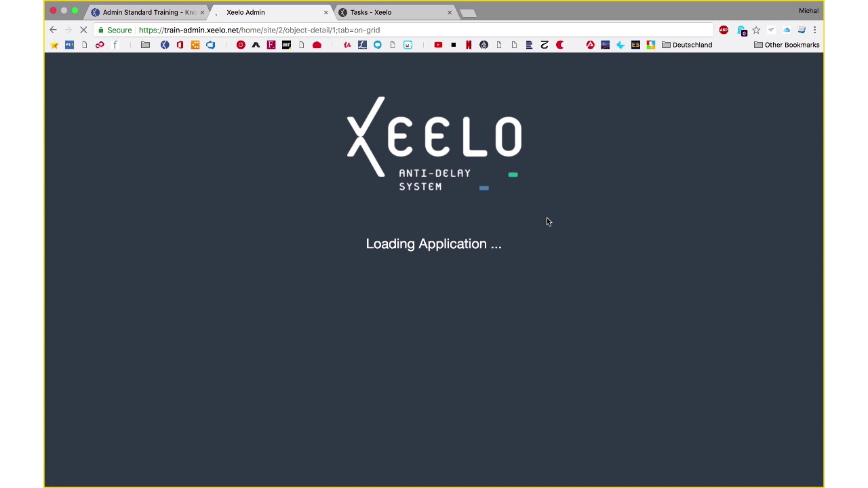Screen dimensions: 868x488
Task: Open the cloud extension icon
Action: [x=787, y=30]
